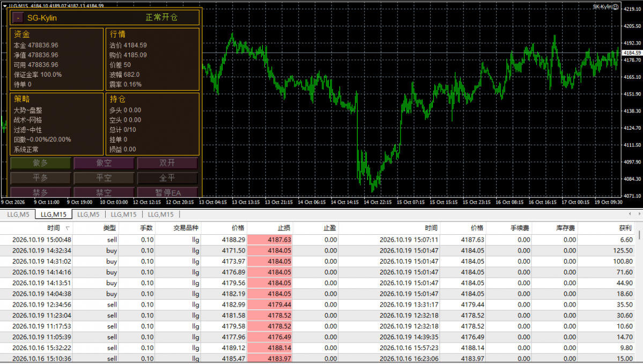Click the 购价 4185.09 quote line
Screen dimensions: 643x364
pyautogui.click(x=128, y=55)
